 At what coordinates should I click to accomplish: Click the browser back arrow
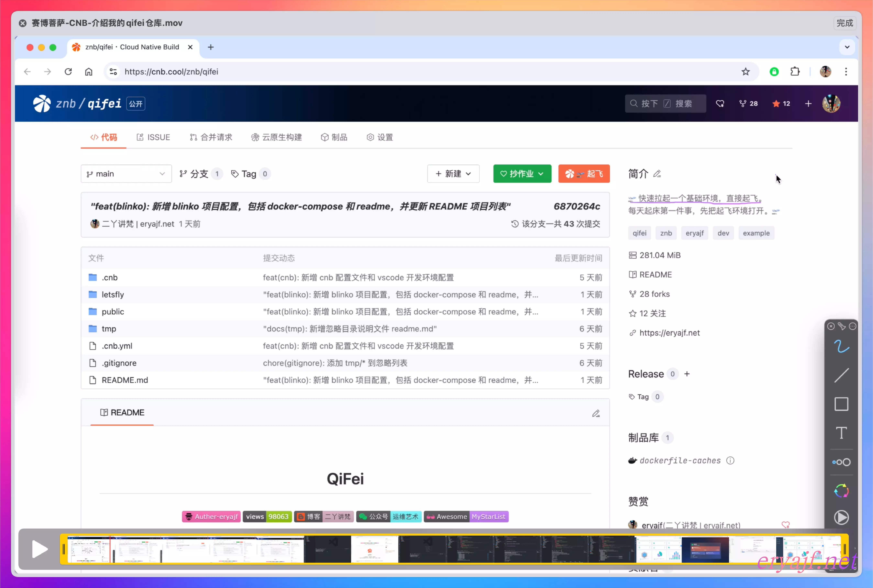pyautogui.click(x=27, y=72)
